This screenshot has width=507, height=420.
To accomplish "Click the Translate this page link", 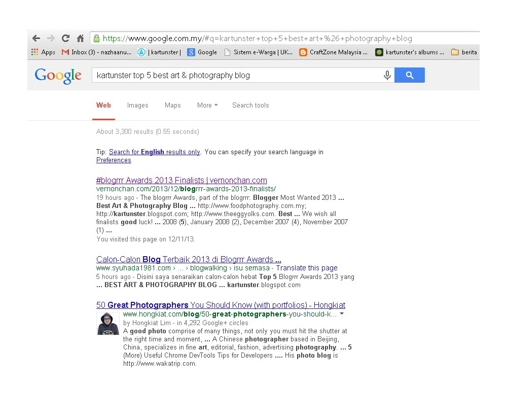I will click(x=307, y=268).
